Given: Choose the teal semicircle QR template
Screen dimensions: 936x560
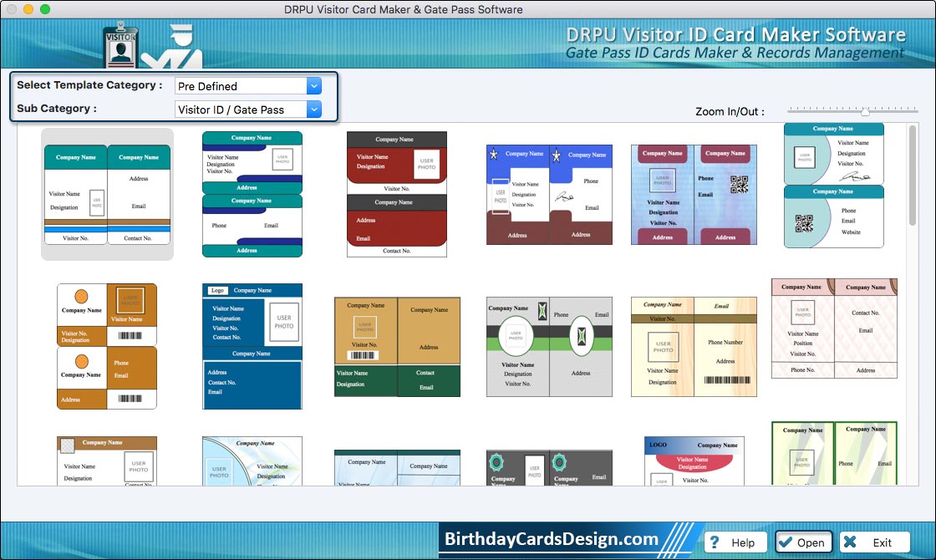Looking at the screenshot, I should tap(833, 186).
